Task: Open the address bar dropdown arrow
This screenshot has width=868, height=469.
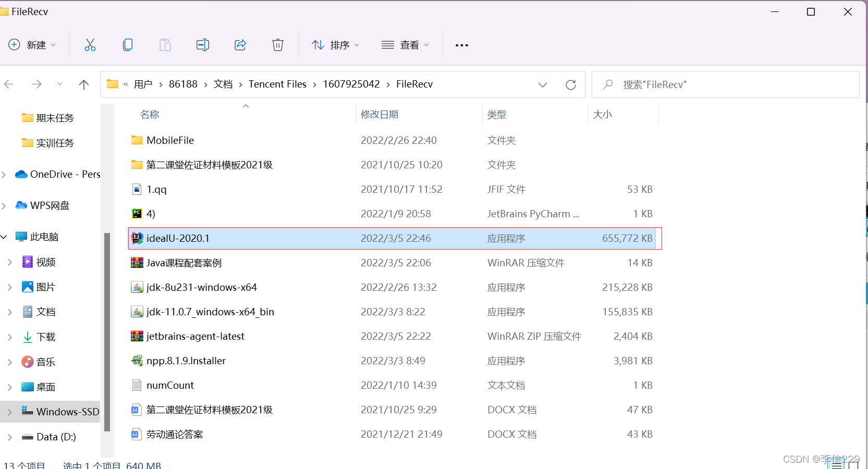Action: click(542, 84)
